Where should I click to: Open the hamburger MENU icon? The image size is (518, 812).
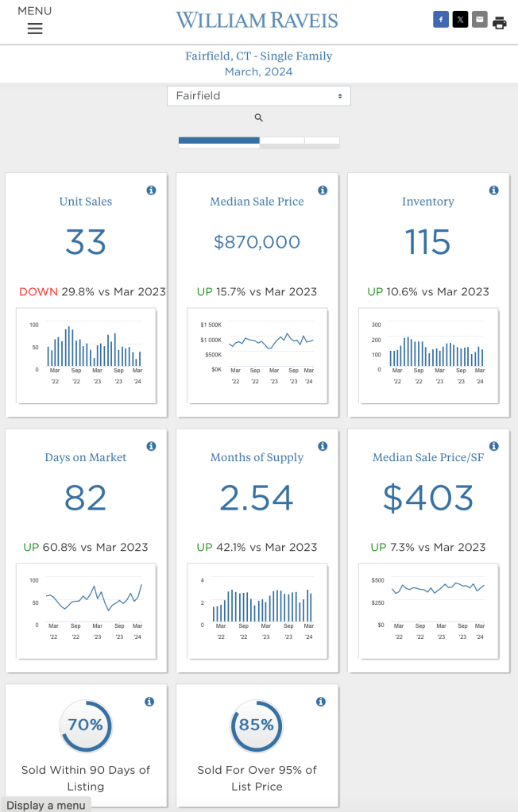[35, 29]
